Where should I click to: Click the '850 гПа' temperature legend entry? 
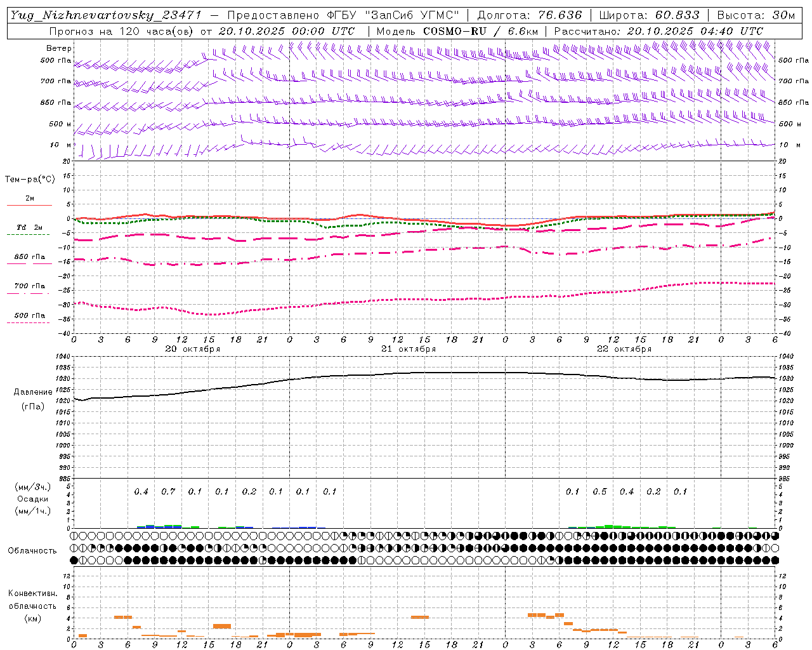[x=30, y=257]
